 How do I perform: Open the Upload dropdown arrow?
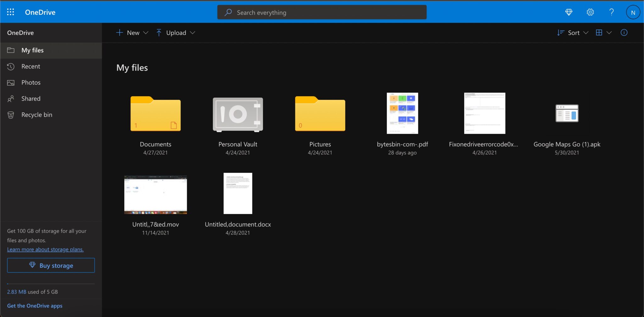193,32
